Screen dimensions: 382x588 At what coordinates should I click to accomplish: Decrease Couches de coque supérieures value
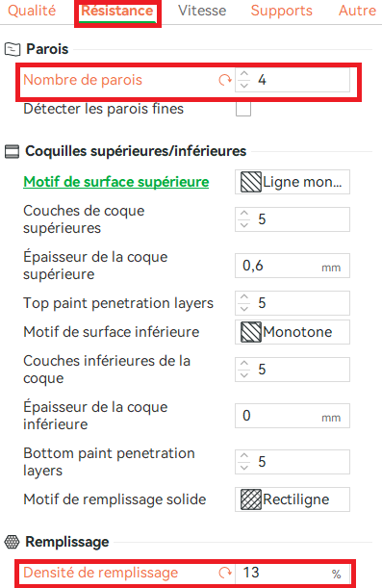point(244,225)
